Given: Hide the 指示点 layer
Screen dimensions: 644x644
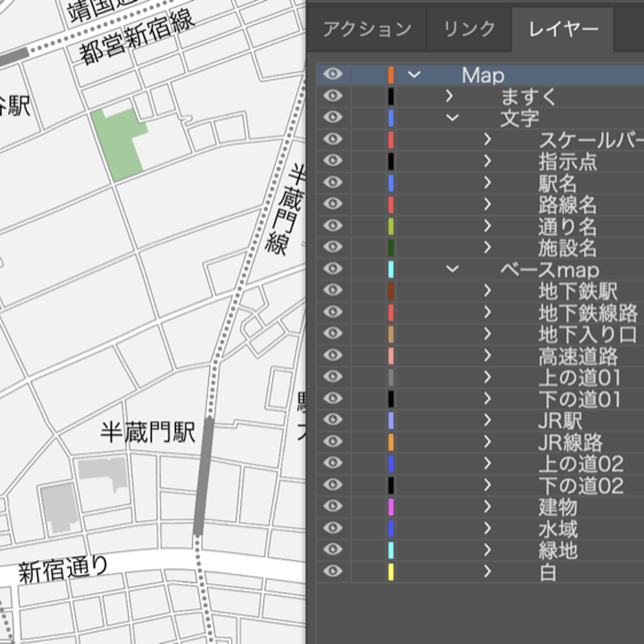Looking at the screenshot, I should tap(332, 160).
